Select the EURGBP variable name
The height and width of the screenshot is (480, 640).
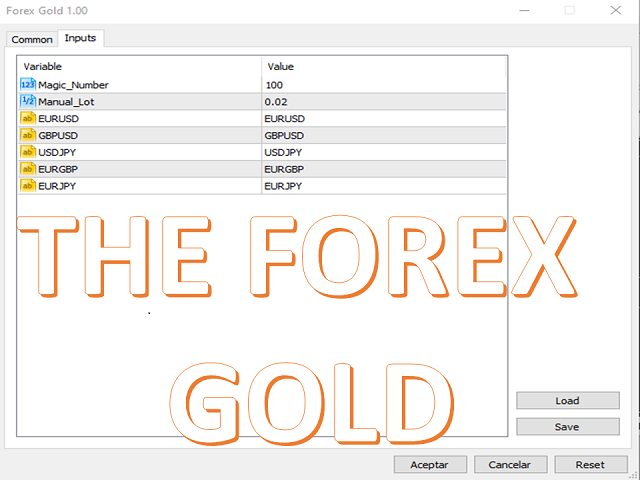(x=58, y=169)
